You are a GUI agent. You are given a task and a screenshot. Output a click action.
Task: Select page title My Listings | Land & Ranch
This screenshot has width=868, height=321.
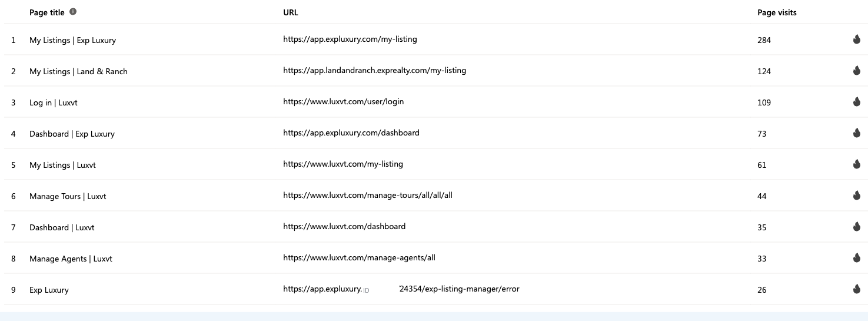point(78,72)
